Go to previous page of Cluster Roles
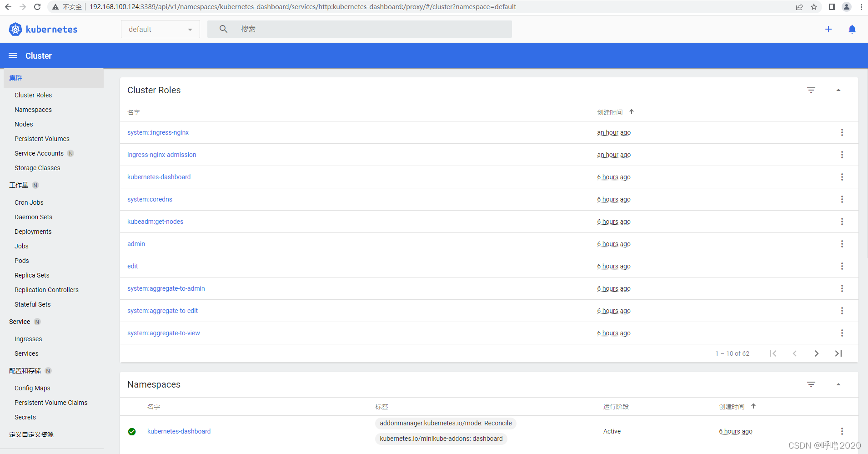Image resolution: width=868 pixels, height=454 pixels. 795,353
